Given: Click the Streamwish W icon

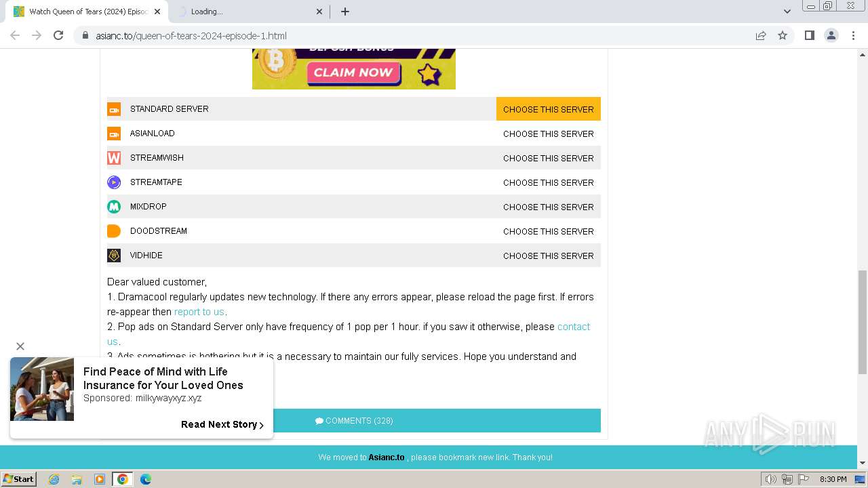Looking at the screenshot, I should click(x=114, y=158).
